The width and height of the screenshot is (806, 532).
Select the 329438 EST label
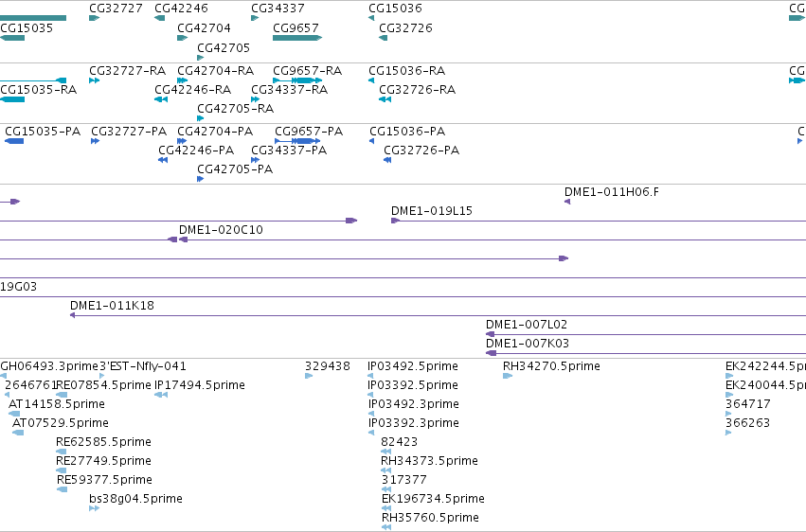328,366
